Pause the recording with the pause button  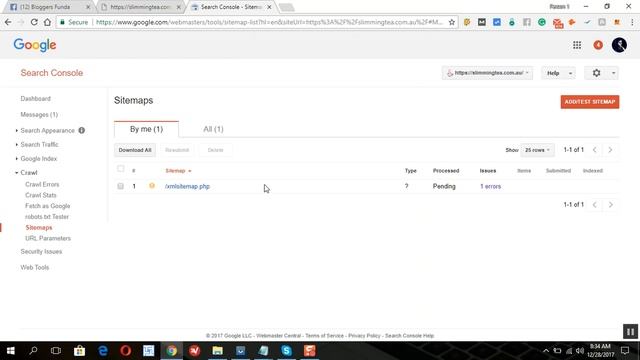coord(630,331)
